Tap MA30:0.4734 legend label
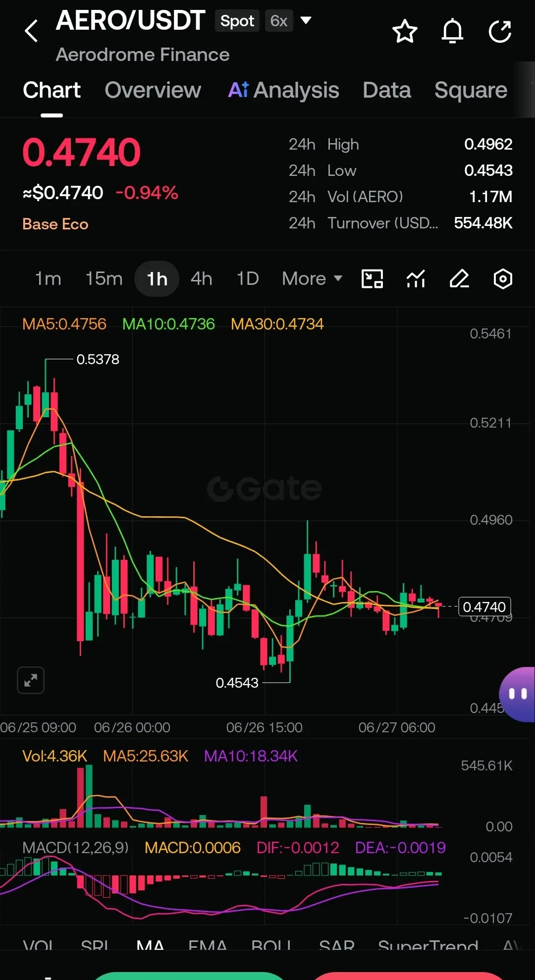This screenshot has height=980, width=535. coord(277,324)
